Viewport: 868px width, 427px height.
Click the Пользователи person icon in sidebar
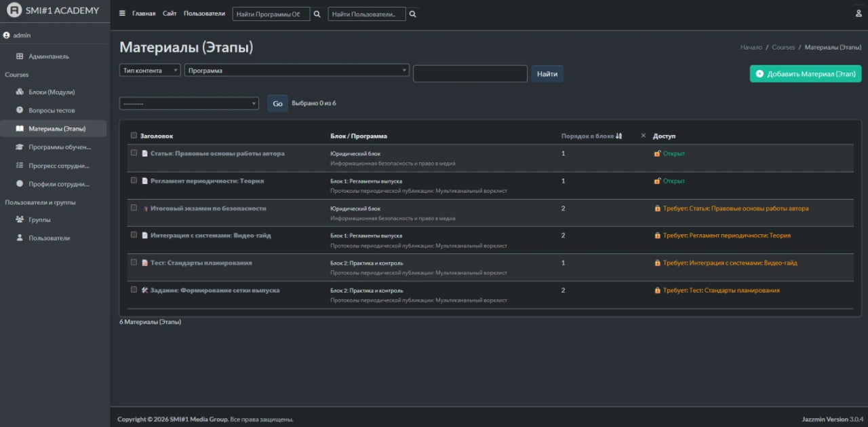pyautogui.click(x=20, y=238)
